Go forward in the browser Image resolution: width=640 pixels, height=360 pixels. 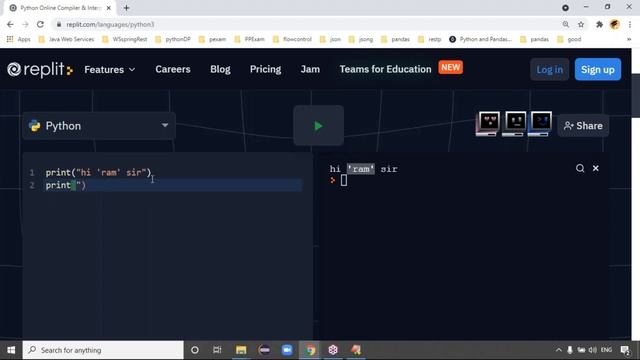point(25,24)
